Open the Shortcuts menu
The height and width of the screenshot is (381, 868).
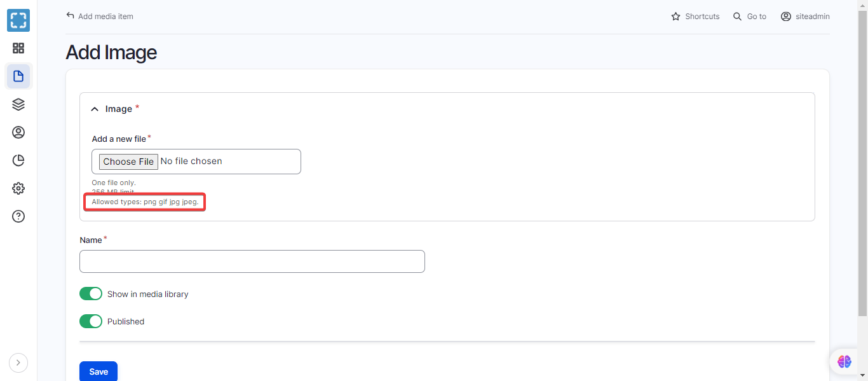click(x=695, y=17)
